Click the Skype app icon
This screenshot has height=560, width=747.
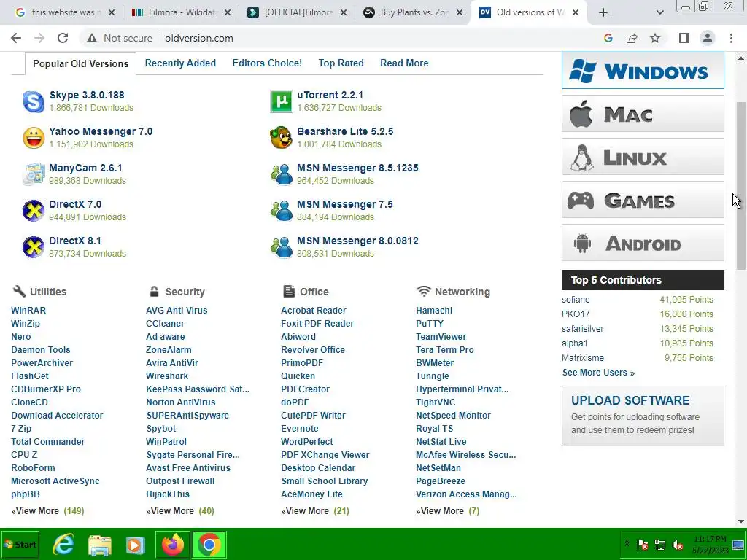click(x=34, y=101)
